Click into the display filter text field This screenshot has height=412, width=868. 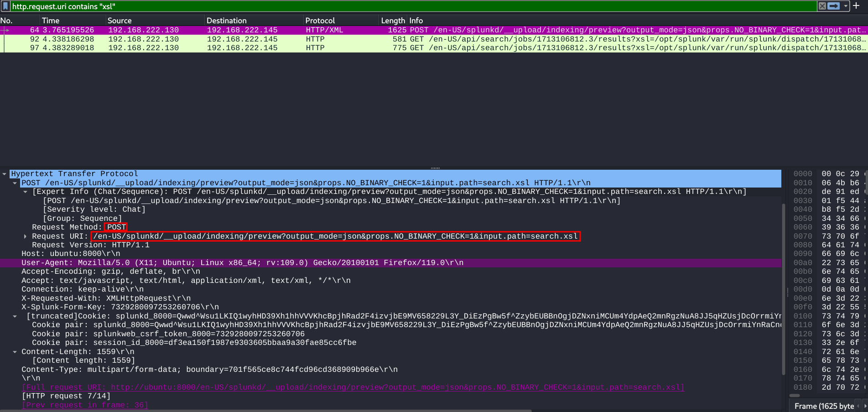tap(411, 6)
